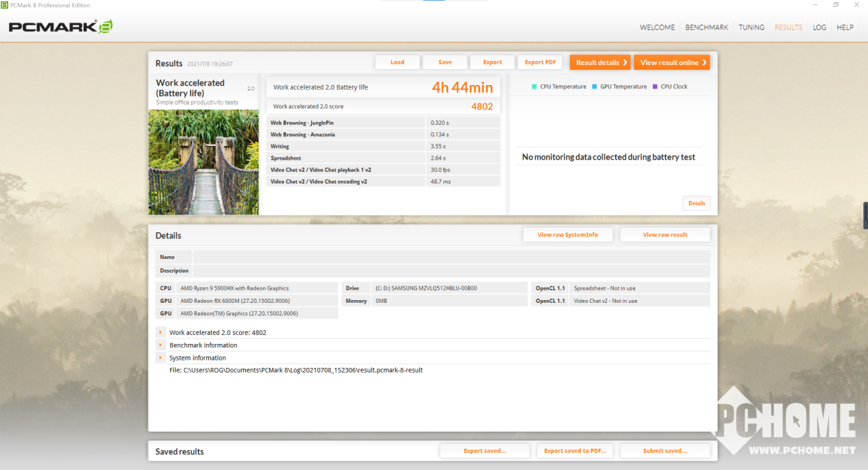Click Export saved button
The height and width of the screenshot is (470, 868).
click(x=484, y=451)
